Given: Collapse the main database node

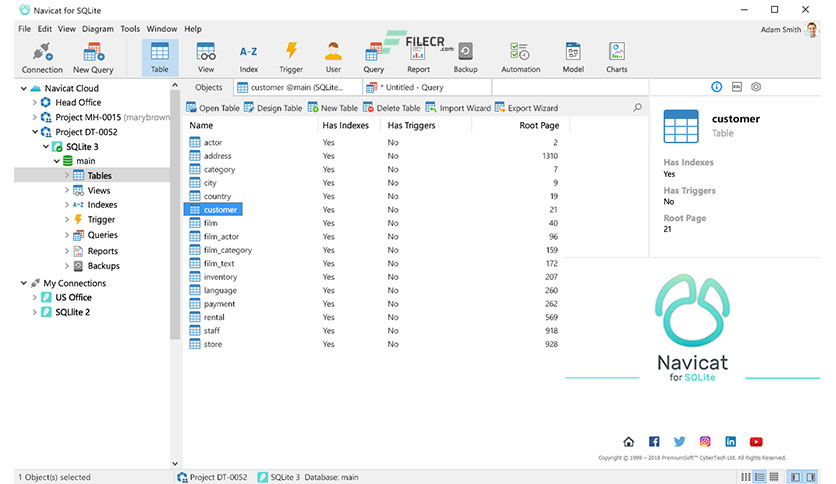Looking at the screenshot, I should [x=57, y=161].
